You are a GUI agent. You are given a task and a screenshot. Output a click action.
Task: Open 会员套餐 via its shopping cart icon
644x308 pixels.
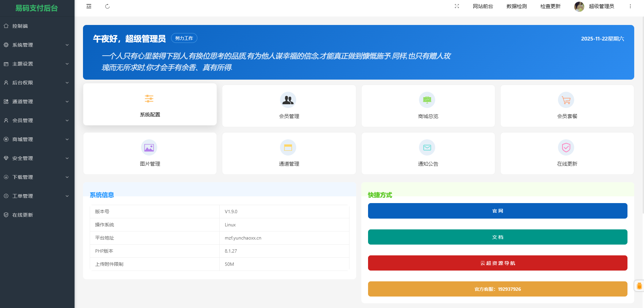[566, 100]
